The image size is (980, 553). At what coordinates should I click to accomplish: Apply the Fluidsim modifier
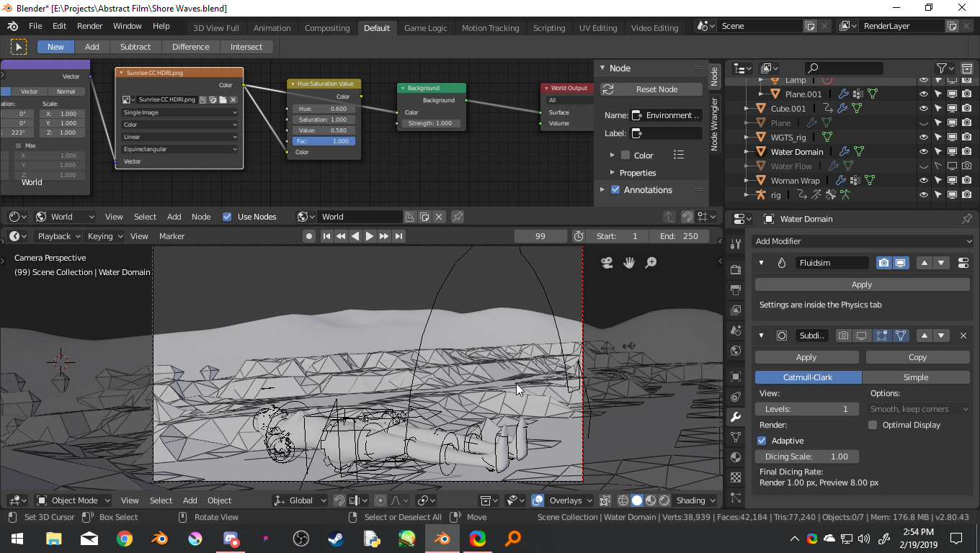pyautogui.click(x=863, y=284)
